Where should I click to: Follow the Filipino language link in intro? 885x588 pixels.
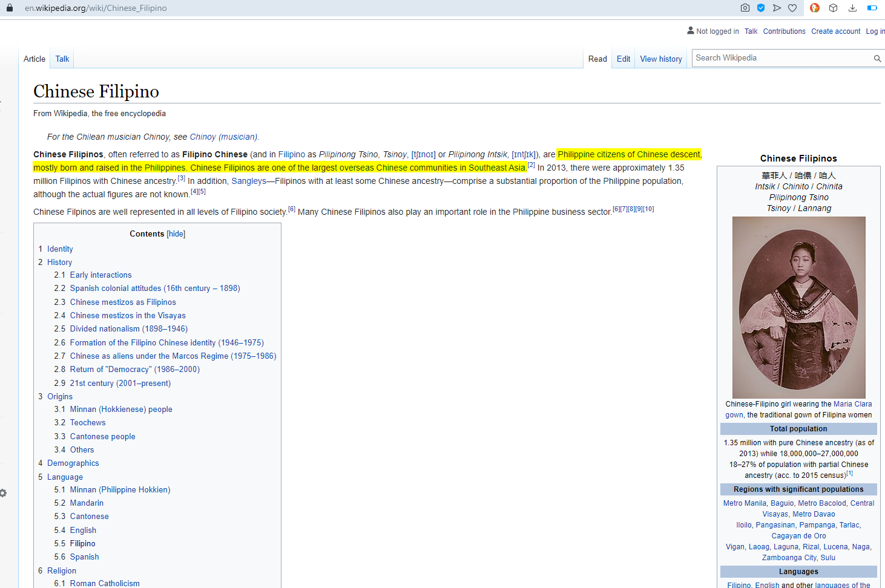[291, 154]
